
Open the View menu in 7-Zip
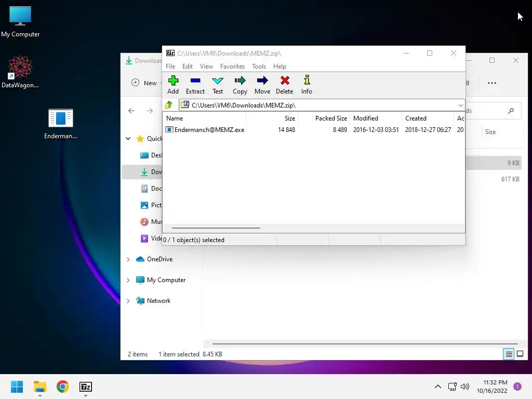206,66
